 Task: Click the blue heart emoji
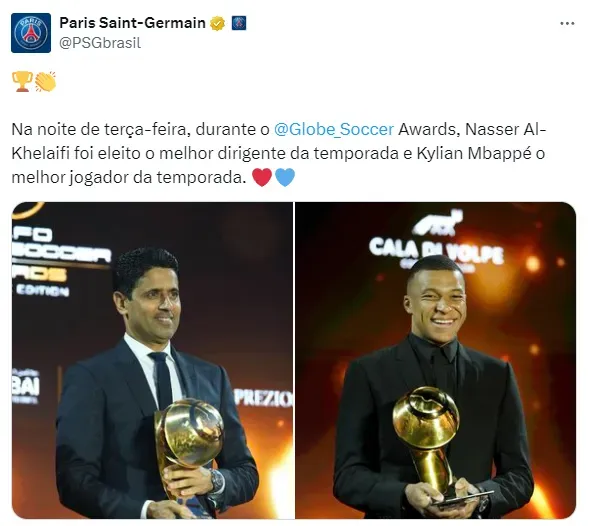[x=285, y=177]
